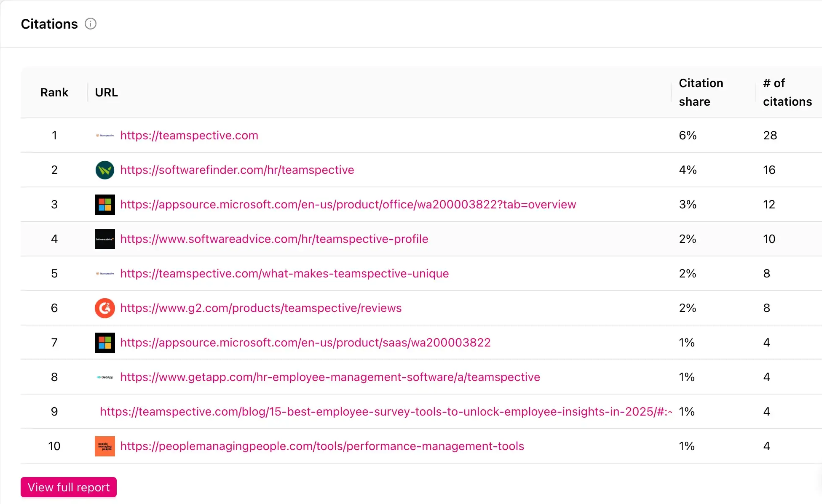
Task: Open the what-makes-teamspective-unique link
Action: pos(284,274)
